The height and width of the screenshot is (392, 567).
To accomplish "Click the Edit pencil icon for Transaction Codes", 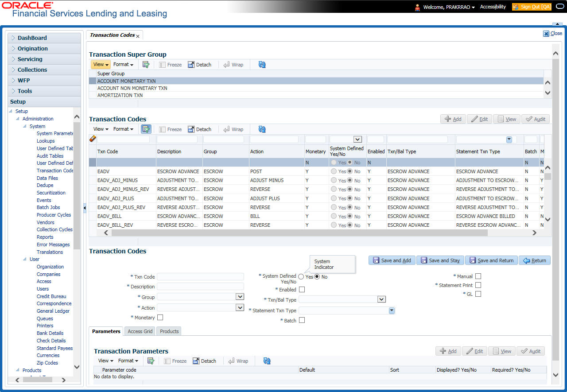I will pyautogui.click(x=479, y=119).
